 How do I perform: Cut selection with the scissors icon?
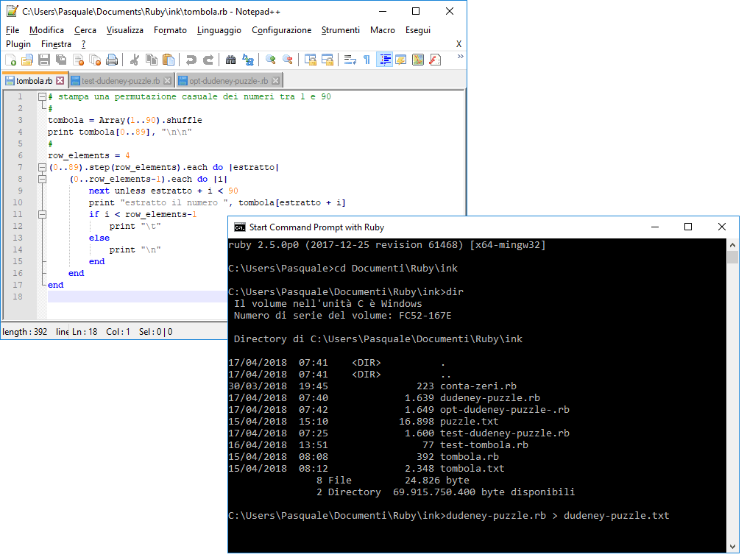click(x=135, y=60)
